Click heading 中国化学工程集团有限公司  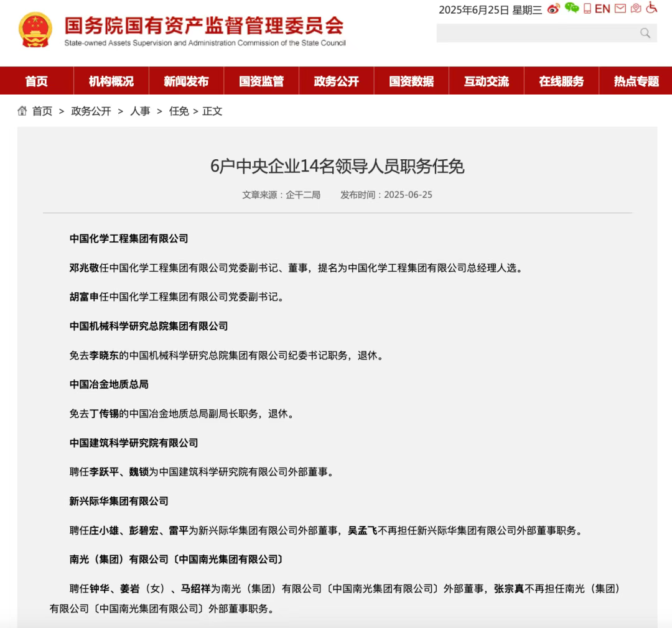[129, 239]
